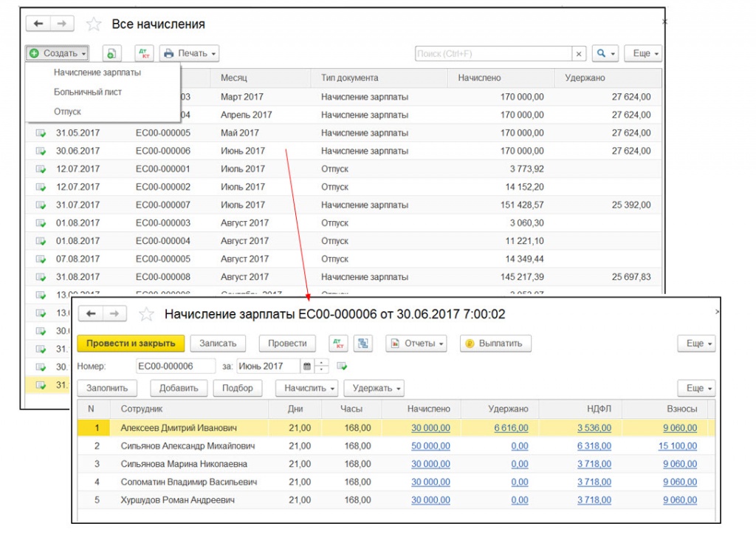Open the 6 318,00 НДФЛ link
This screenshot has width=756, height=535.
pyautogui.click(x=594, y=446)
